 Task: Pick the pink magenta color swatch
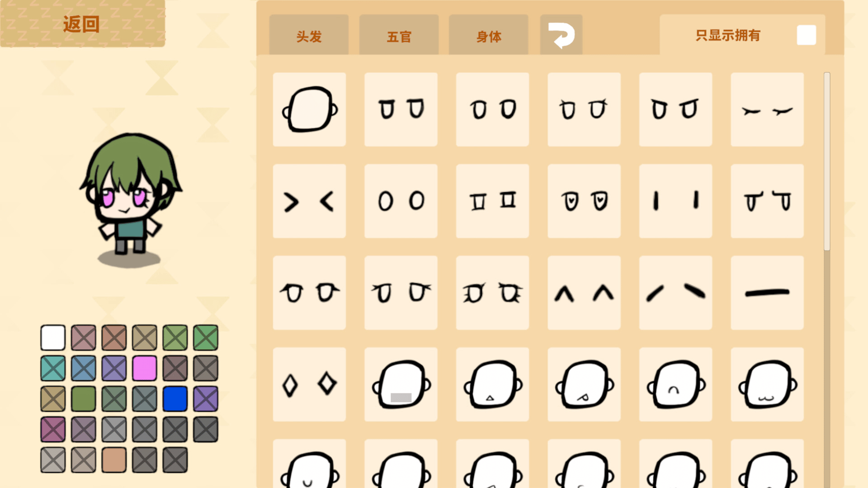(x=144, y=368)
